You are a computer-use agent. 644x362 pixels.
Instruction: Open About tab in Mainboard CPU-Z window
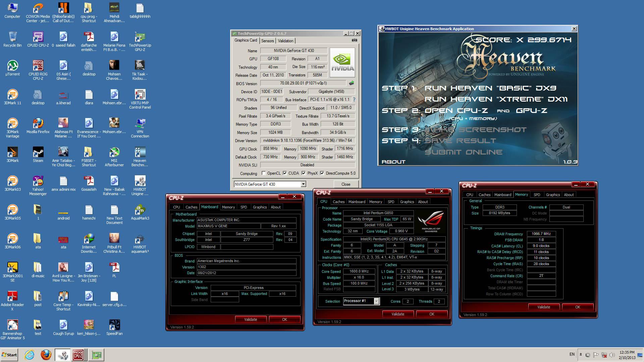(276, 207)
